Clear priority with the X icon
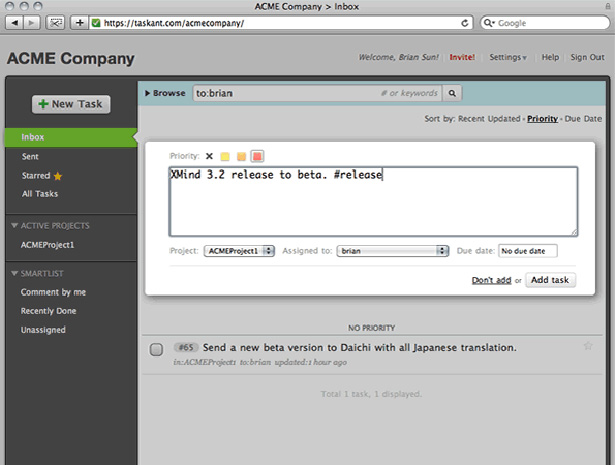 tap(209, 156)
